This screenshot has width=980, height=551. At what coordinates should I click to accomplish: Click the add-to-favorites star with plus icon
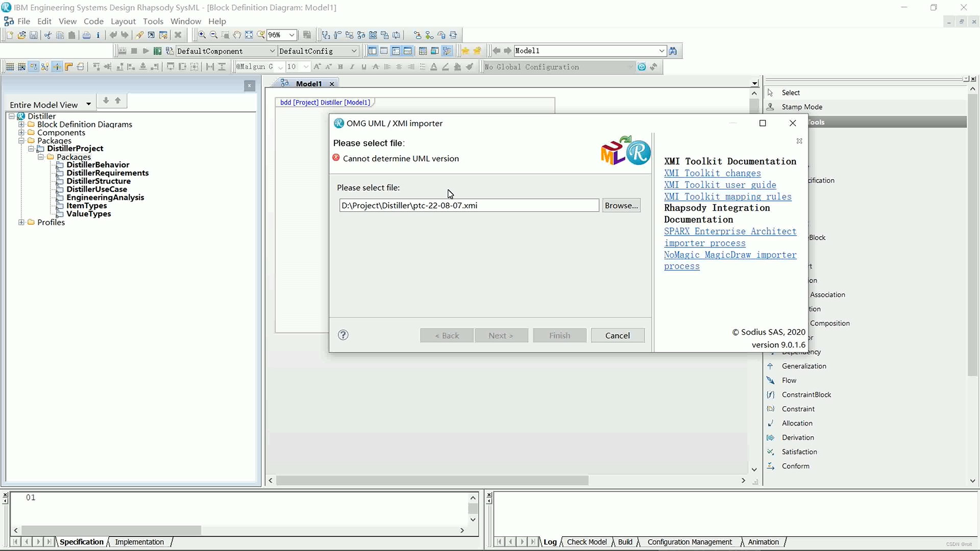tap(477, 51)
